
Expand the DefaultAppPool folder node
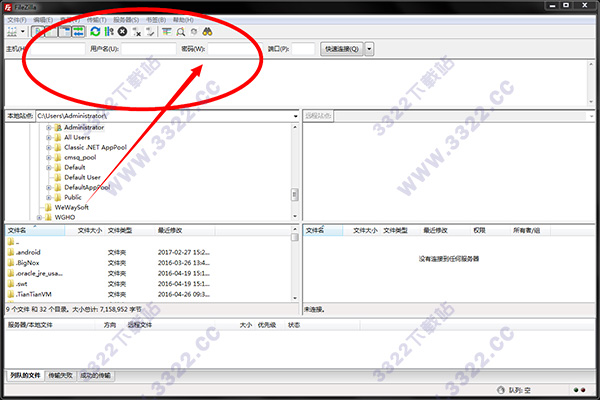49,187
